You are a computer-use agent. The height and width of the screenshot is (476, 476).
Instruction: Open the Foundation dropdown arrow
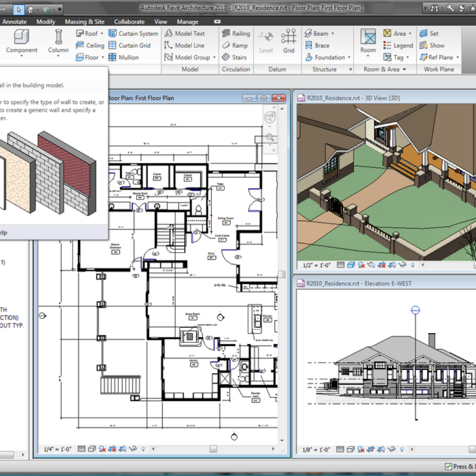(349, 58)
